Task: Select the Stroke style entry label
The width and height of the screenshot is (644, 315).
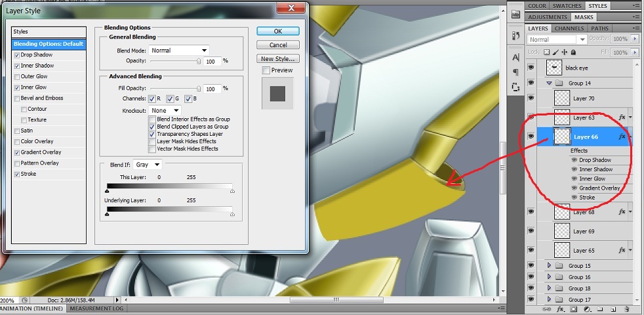Action: (28, 174)
